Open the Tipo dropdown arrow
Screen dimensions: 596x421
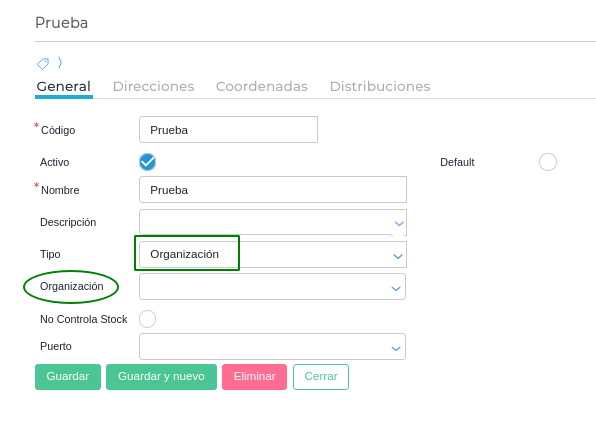coord(398,256)
